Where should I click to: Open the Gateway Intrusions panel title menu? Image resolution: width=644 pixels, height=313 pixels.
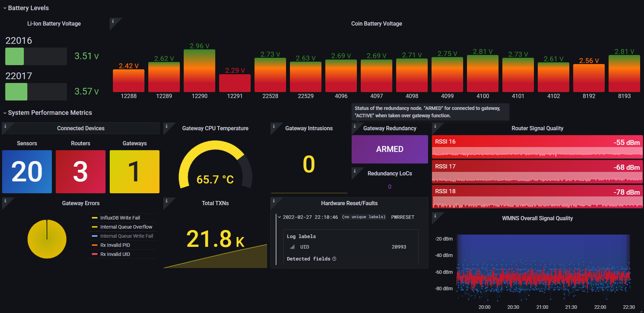[309, 128]
